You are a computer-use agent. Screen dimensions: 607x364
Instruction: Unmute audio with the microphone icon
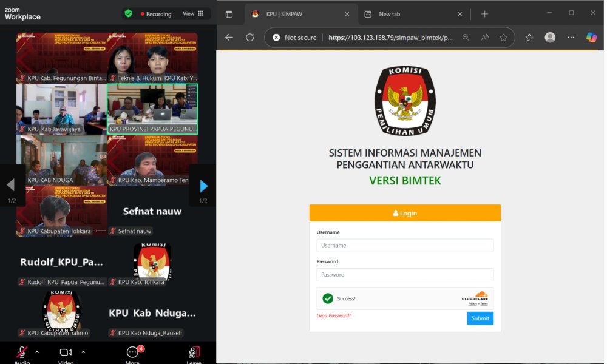pyautogui.click(x=22, y=352)
